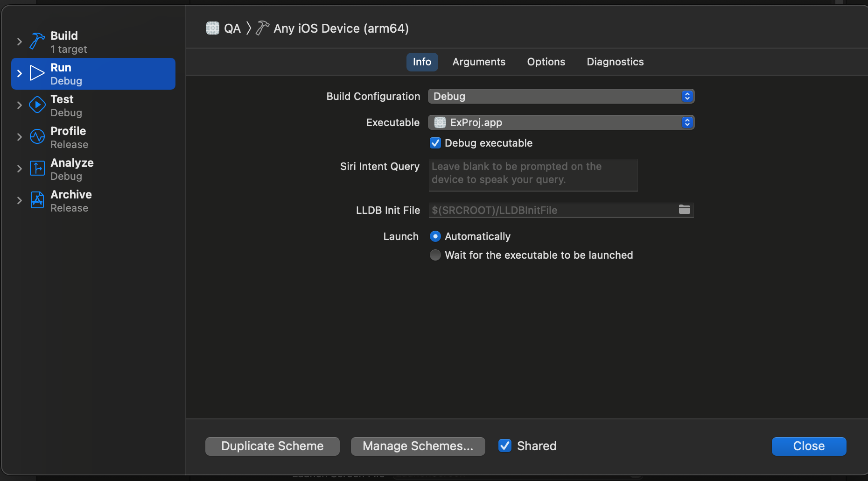Click the ExProj.app icon in Executable field
Viewport: 868px width, 481px height.
click(440, 122)
